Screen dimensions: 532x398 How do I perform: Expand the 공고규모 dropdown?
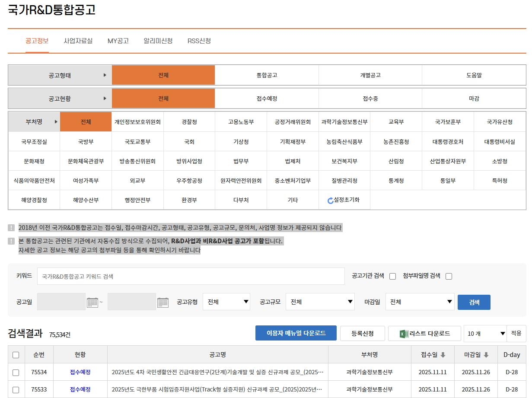[320, 302]
